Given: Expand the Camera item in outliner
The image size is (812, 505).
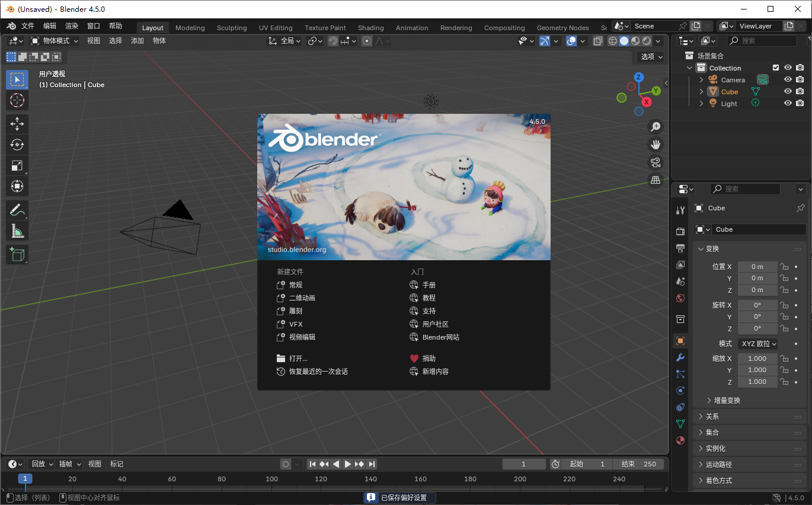Looking at the screenshot, I should [702, 79].
